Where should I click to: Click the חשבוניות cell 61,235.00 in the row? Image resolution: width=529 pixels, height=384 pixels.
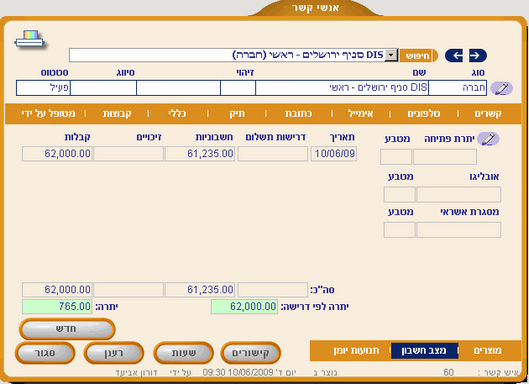coord(200,154)
